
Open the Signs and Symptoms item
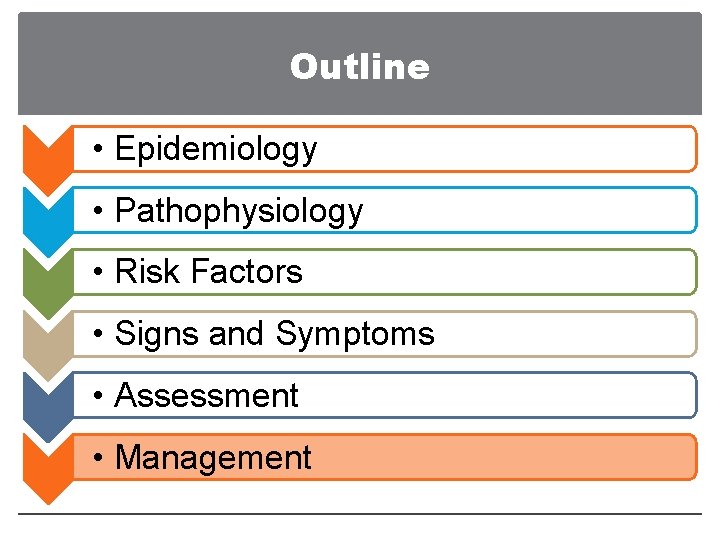[x=275, y=334]
